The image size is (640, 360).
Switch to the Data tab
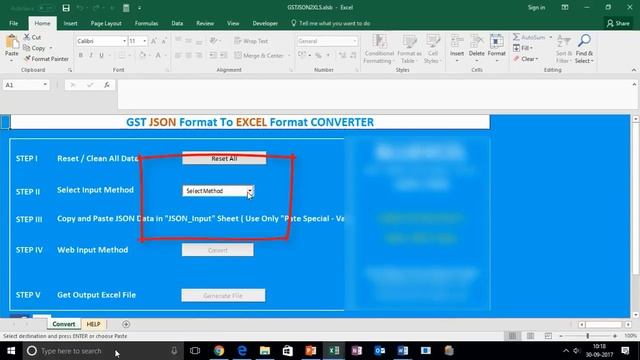[177, 23]
